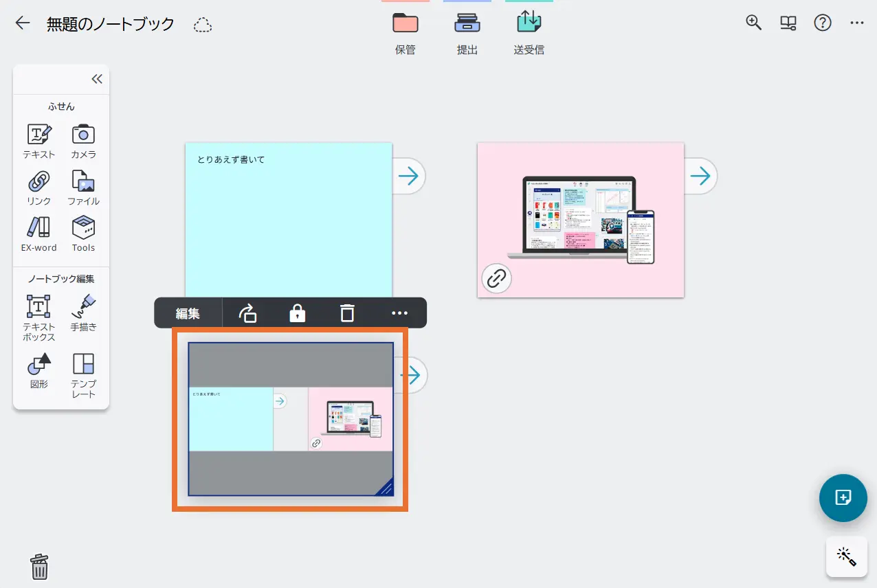Open the top-right more options menu
The image size is (877, 588).
coord(856,23)
